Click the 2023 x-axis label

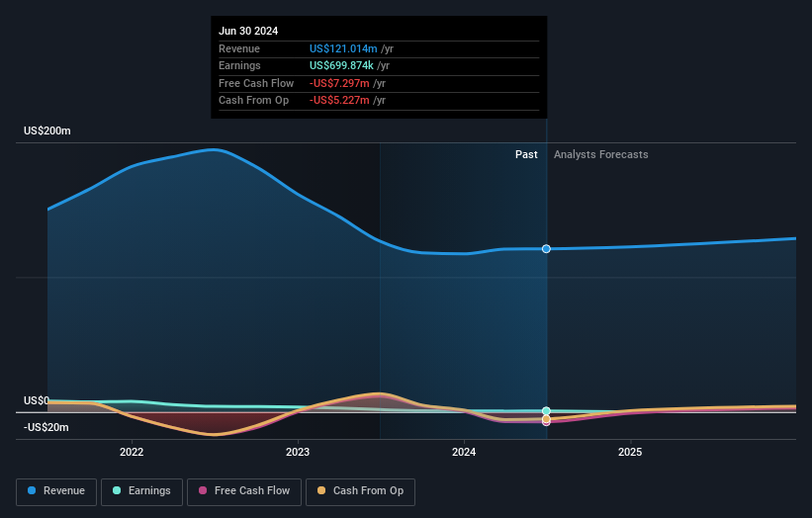coord(298,453)
